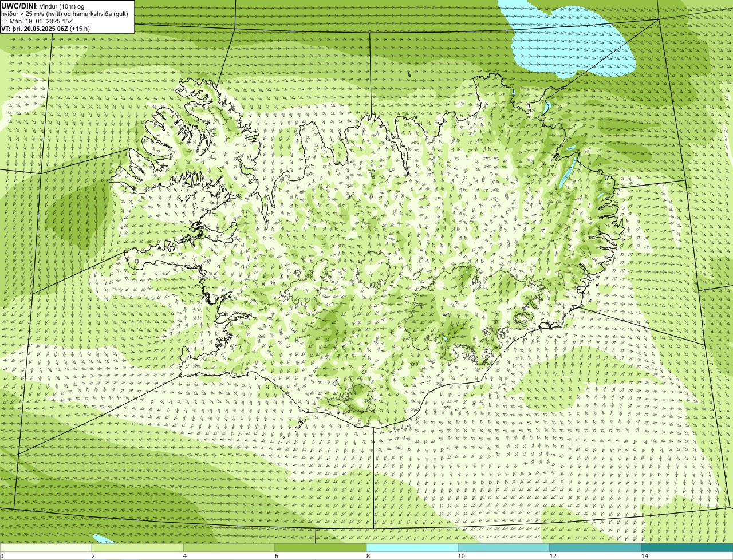Click the '4' colorbar scale label
733x560 pixels.
[x=184, y=556]
